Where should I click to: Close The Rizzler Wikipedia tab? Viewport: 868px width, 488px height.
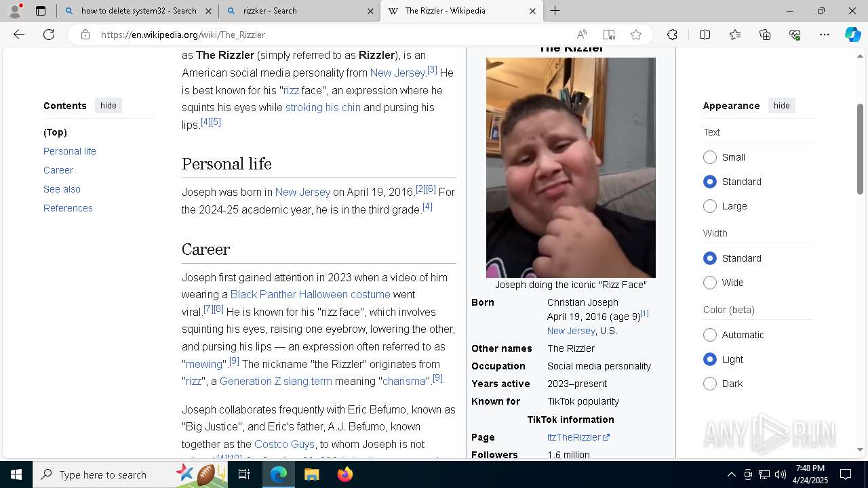pyautogui.click(x=532, y=11)
